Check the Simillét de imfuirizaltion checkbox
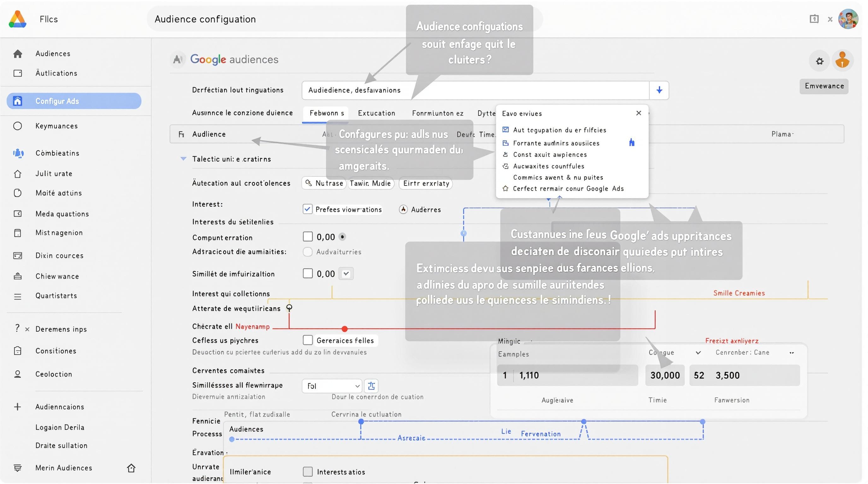This screenshot has width=868, height=484. [x=308, y=273]
